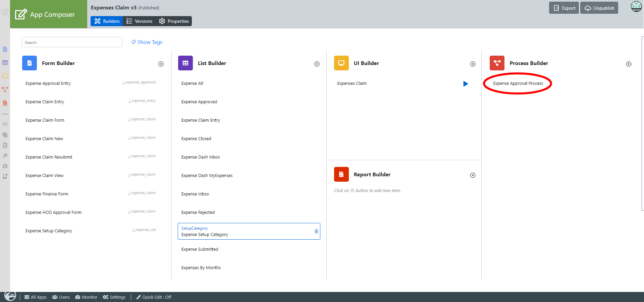This screenshot has width=644, height=302.
Task: Open the Expense Claim Form item
Action: click(x=45, y=120)
